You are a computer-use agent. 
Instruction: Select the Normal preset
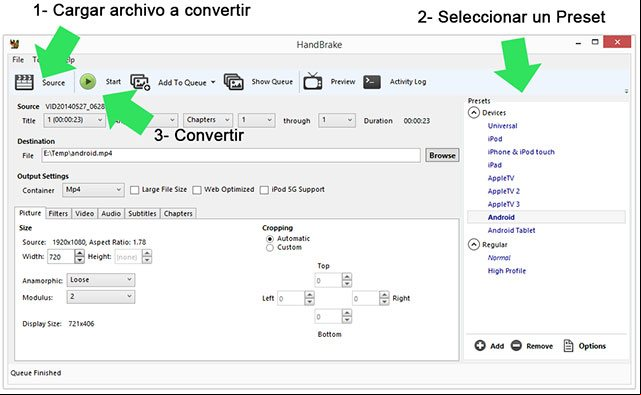[499, 258]
